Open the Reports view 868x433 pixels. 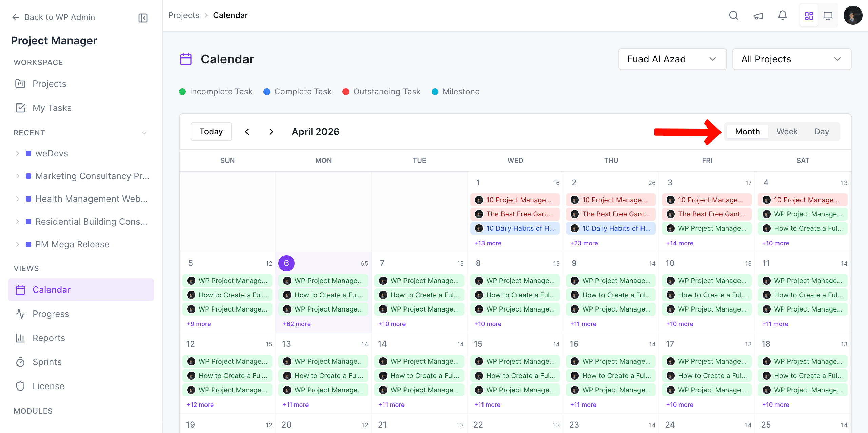click(x=48, y=338)
